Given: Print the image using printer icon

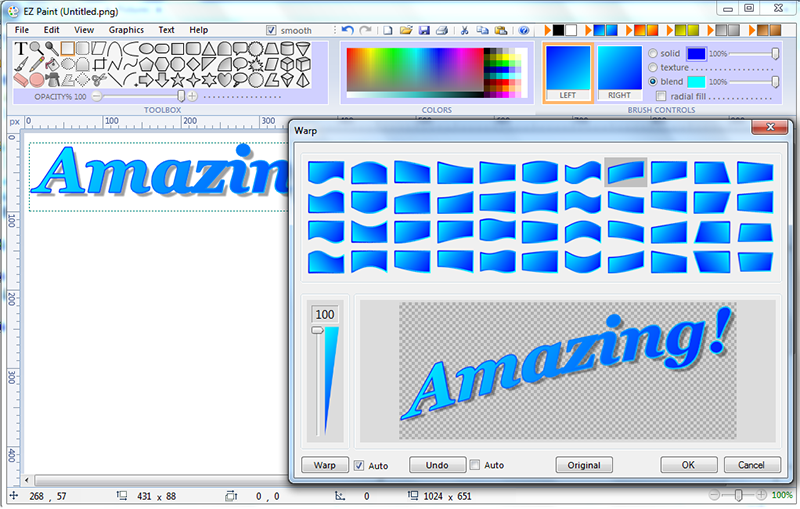Looking at the screenshot, I should pos(442,30).
